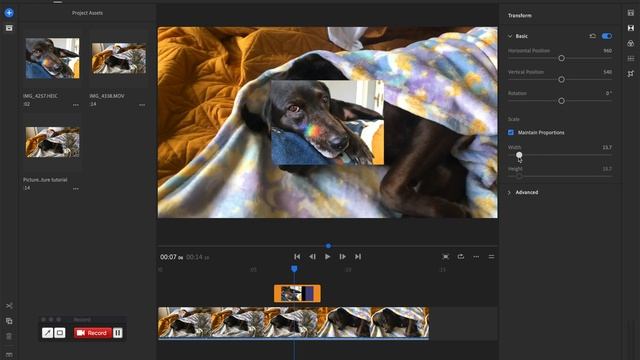Open the Speed panel icon

click(631, 58)
